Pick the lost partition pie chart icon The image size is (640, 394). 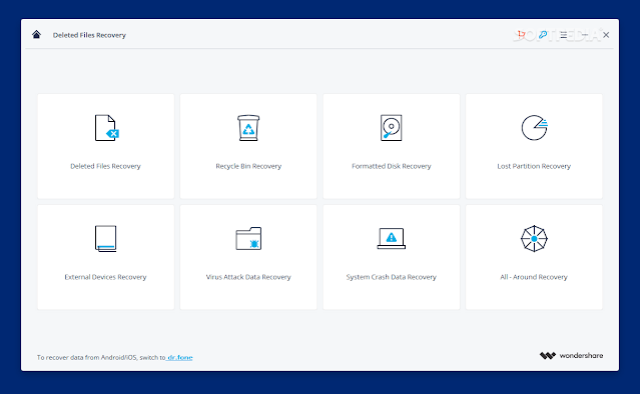534,128
